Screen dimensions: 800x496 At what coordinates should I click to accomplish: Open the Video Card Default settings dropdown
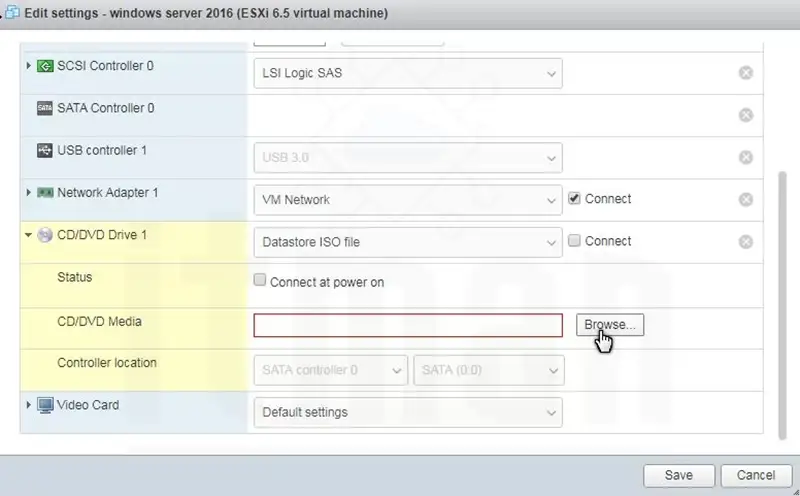click(408, 412)
